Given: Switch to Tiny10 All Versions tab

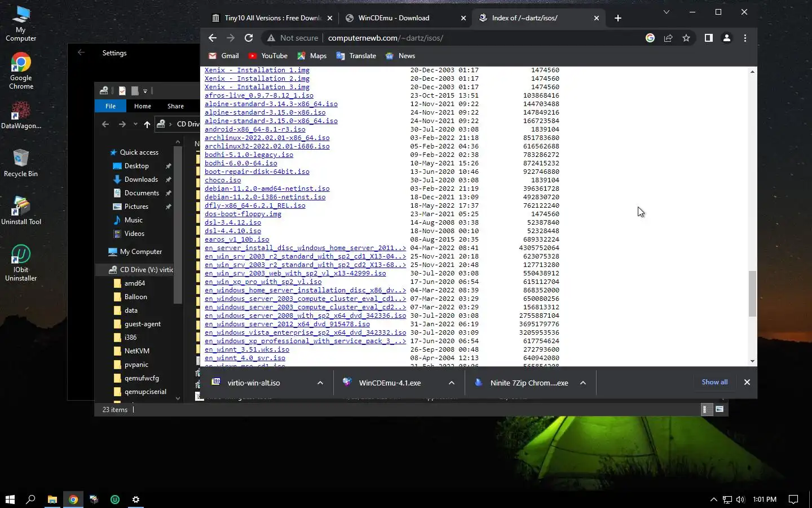Looking at the screenshot, I should point(272,18).
